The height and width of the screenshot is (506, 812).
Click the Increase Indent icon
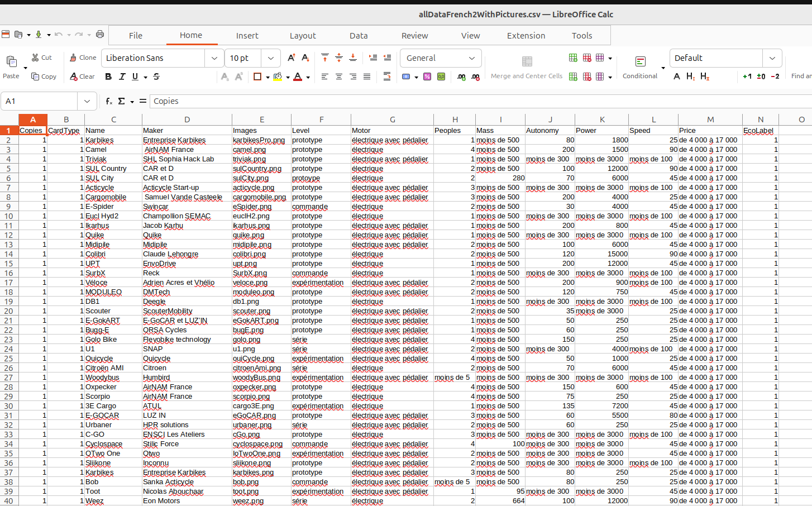tap(373, 58)
